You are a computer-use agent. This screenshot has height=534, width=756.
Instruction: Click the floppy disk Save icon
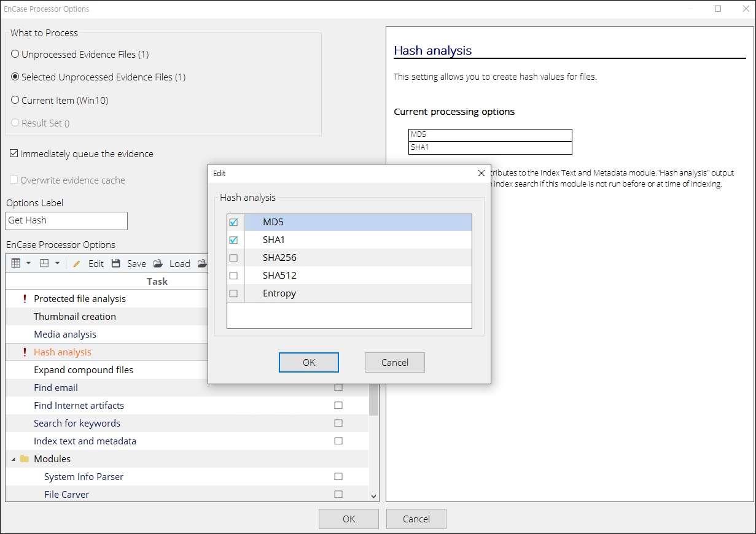pyautogui.click(x=116, y=263)
